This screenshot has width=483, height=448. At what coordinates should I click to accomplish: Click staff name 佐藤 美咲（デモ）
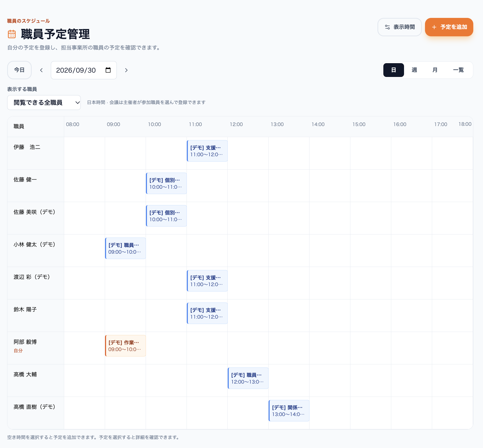[34, 212]
